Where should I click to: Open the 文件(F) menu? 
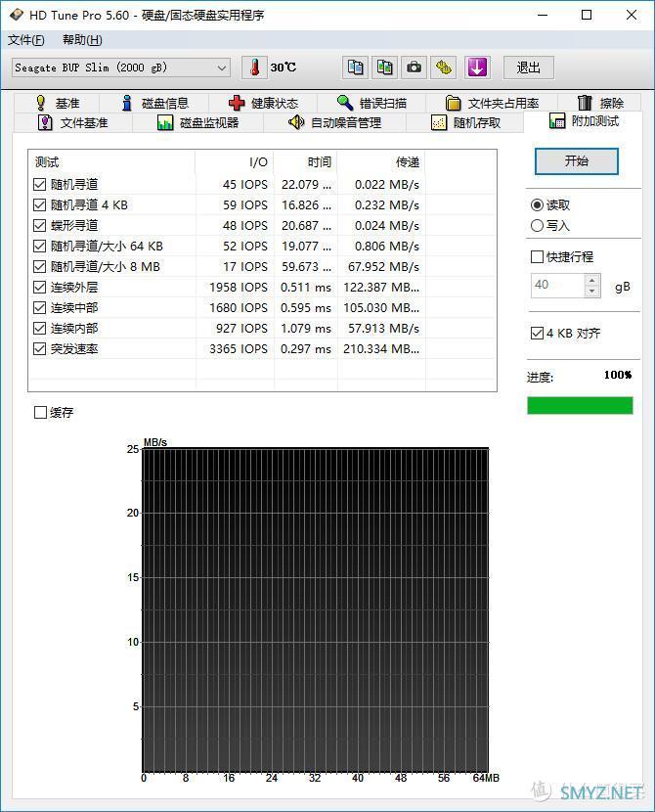25,40
